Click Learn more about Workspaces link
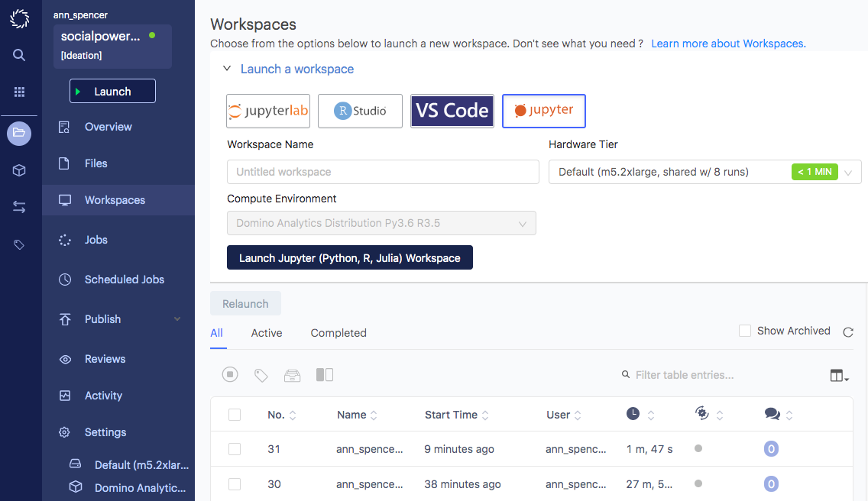This screenshot has height=501, width=868. pos(727,44)
